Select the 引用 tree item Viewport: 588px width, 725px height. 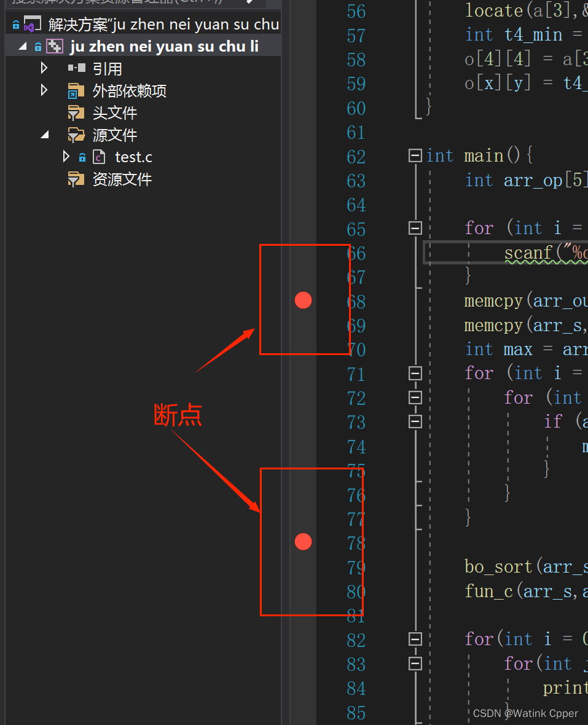click(108, 69)
